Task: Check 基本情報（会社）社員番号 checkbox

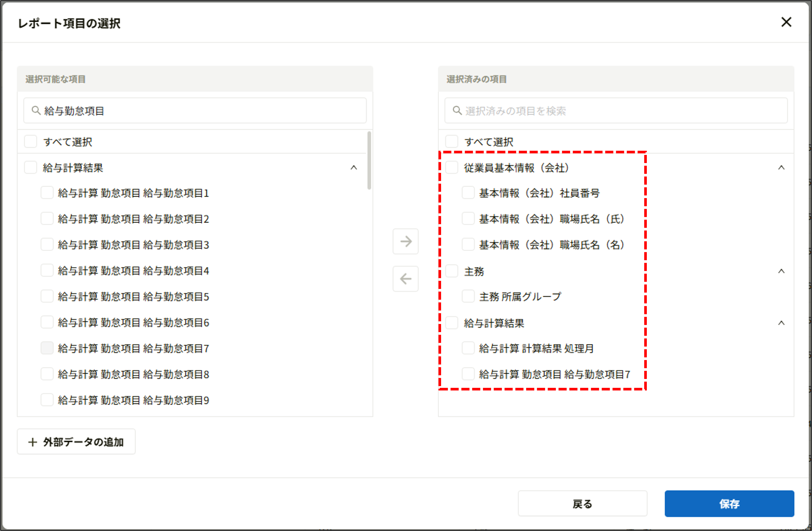Action: coord(468,193)
